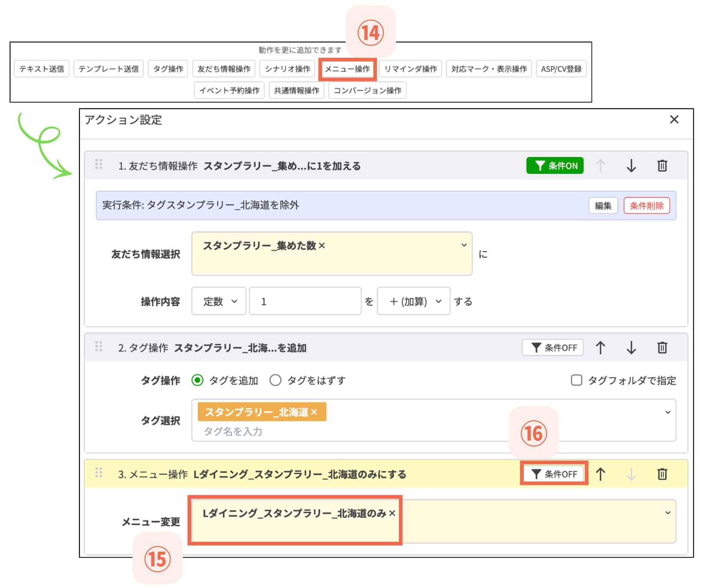Delete the 友だち情報操作 action via trash icon
The height and width of the screenshot is (588, 706).
click(663, 165)
